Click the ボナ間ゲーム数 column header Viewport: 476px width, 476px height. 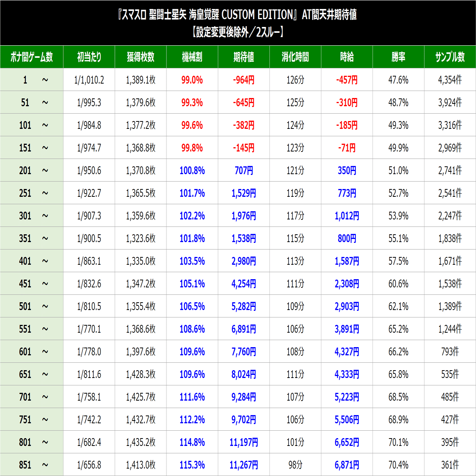click(x=32, y=57)
